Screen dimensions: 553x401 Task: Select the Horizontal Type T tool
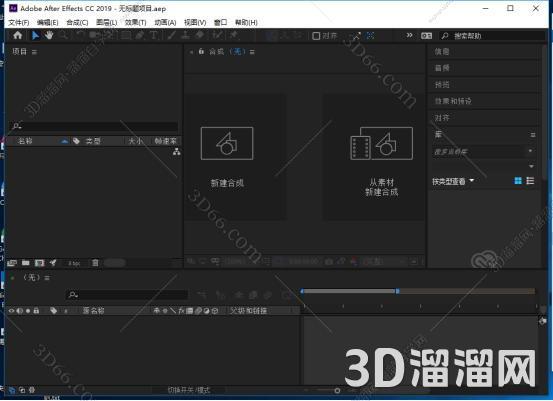click(x=154, y=35)
